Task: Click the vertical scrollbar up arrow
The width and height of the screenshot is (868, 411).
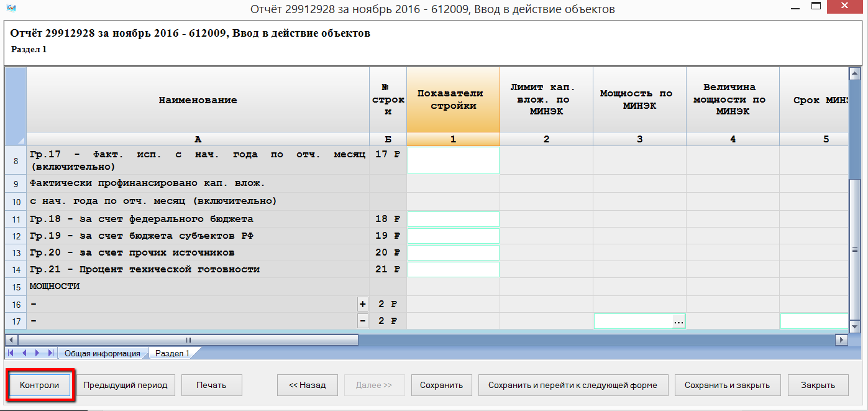Action: point(855,74)
